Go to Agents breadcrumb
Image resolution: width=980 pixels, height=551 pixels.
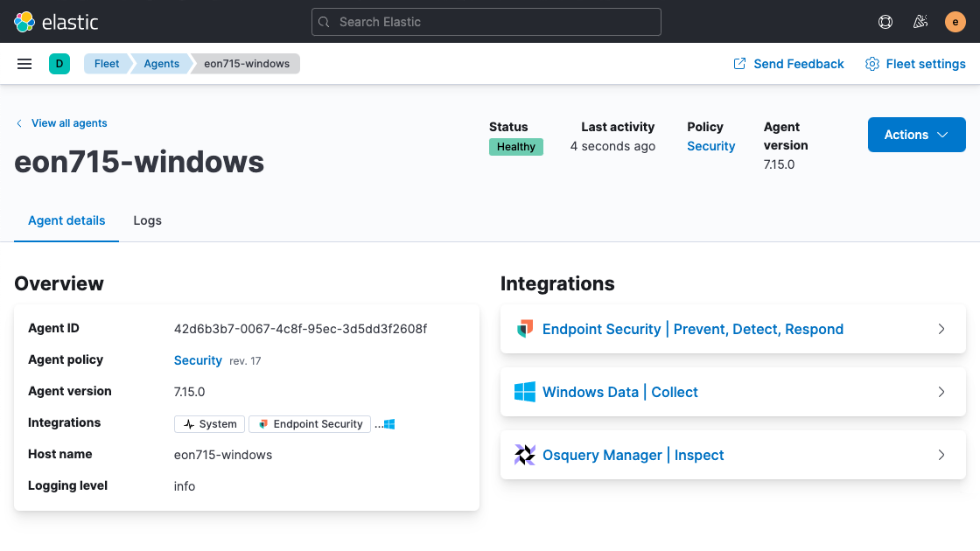161,64
